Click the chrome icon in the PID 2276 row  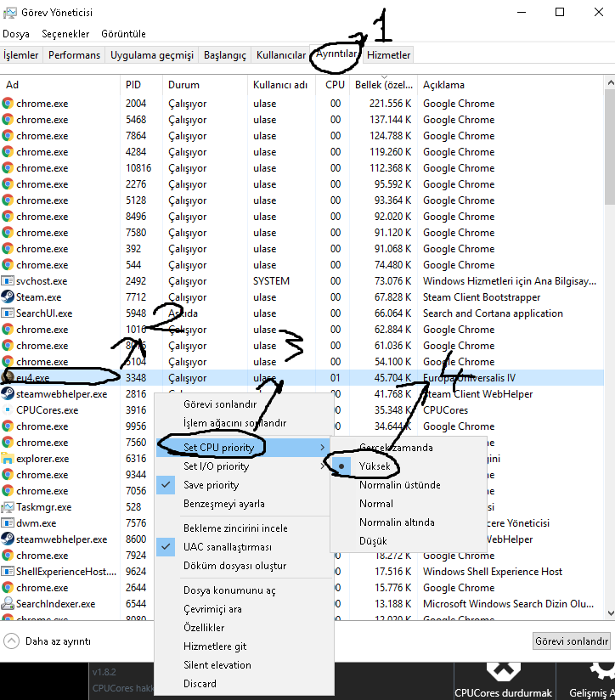(7, 184)
